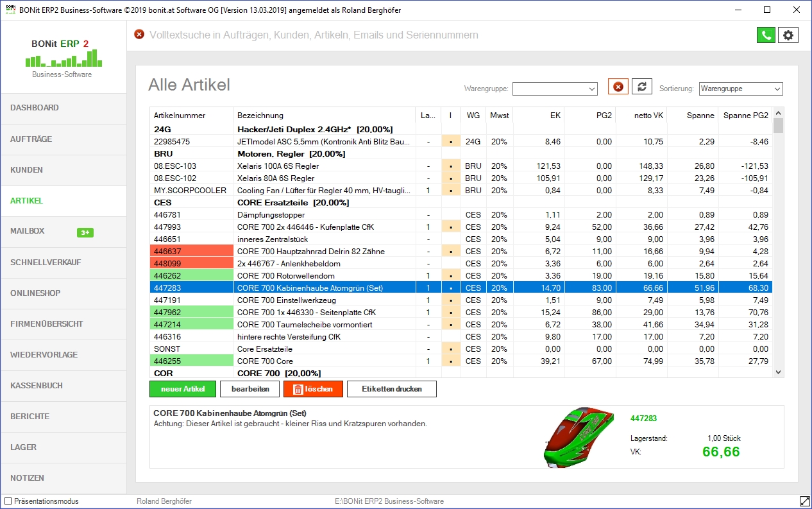Click the netto VK column header

point(641,116)
